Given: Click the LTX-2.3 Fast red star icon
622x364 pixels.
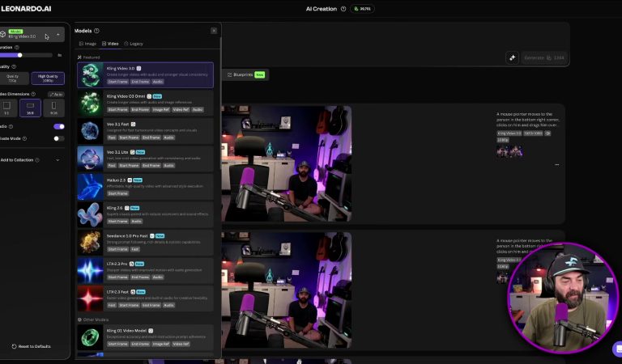Looking at the screenshot, I should point(91,298).
